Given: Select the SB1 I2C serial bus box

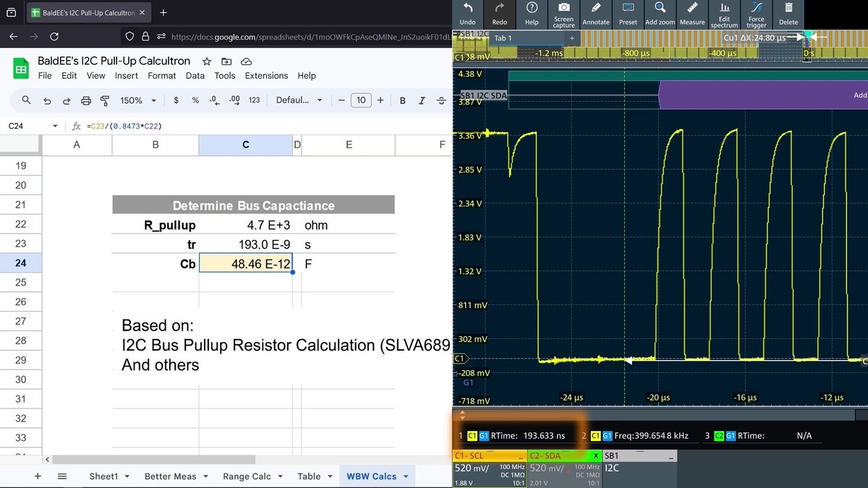Looking at the screenshot, I should [x=639, y=468].
